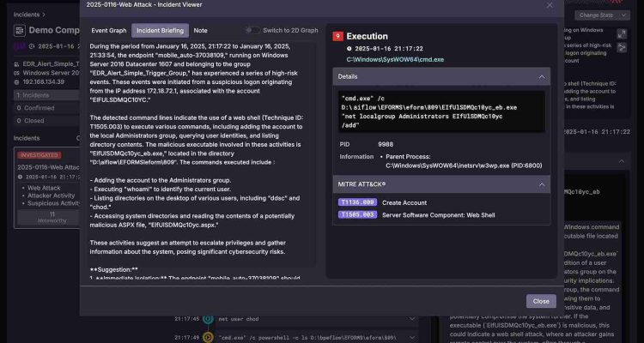Image resolution: width=644 pixels, height=343 pixels.
Task: Click the Close button in the dialog
Action: [x=541, y=301]
